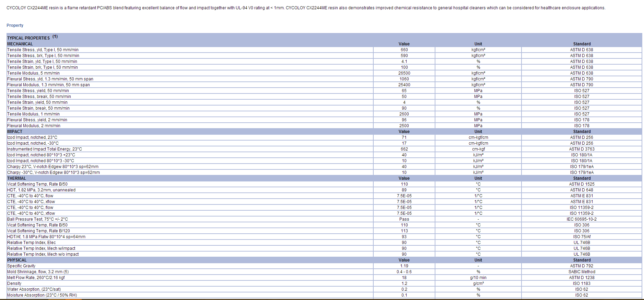The width and height of the screenshot is (644, 300).
Task: Select 'Flexural Stress, yld, 1.3 mm/min, 50 mm span'
Action: pos(50,79)
